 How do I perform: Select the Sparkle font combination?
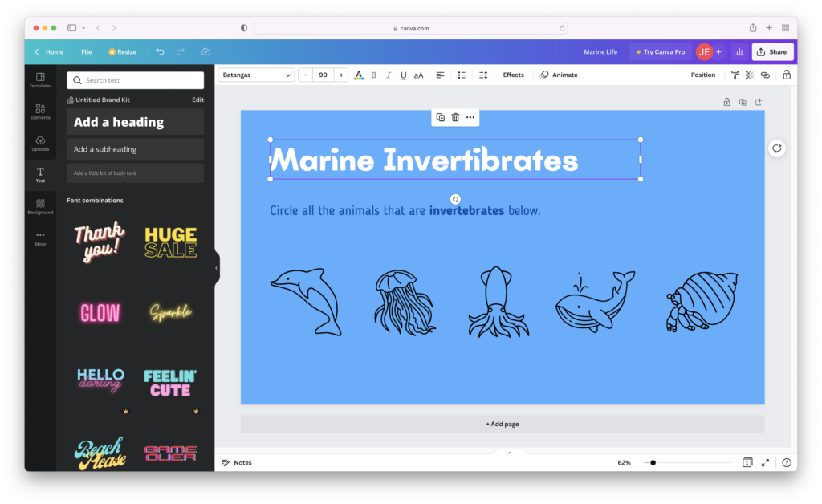(x=170, y=312)
